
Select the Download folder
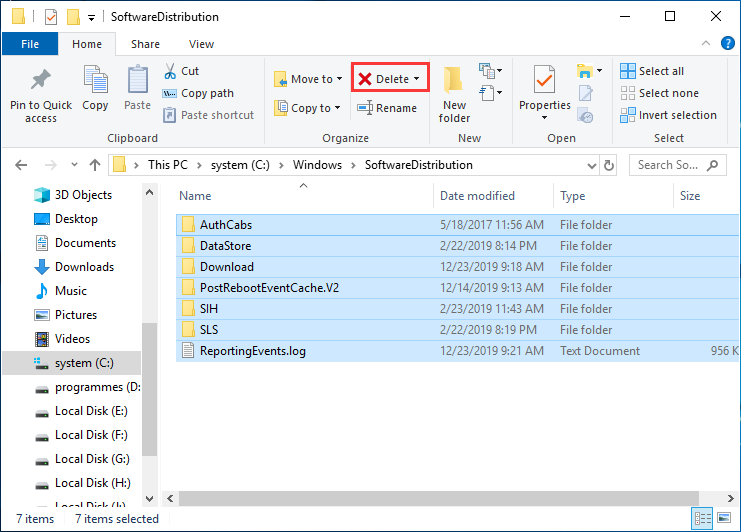click(457, 267)
